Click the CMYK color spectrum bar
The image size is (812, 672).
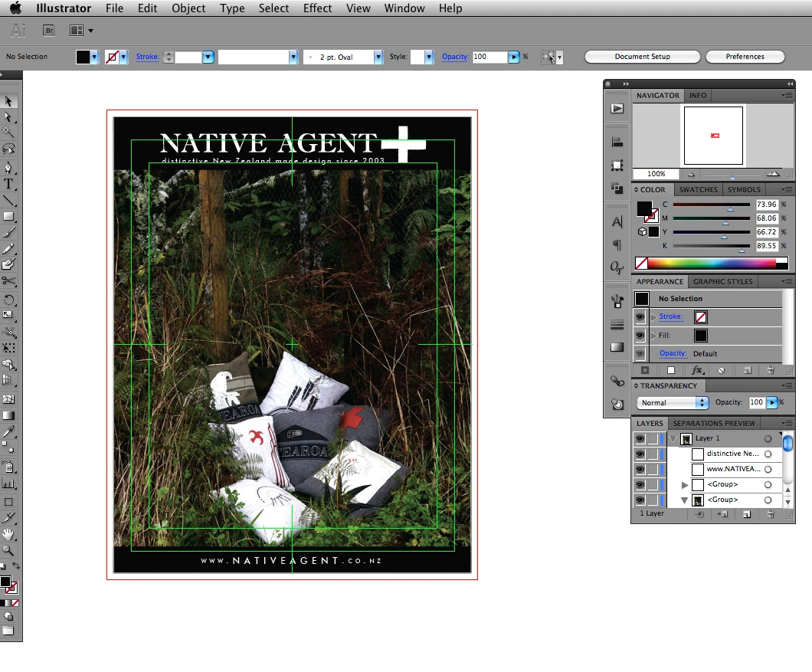[x=717, y=263]
